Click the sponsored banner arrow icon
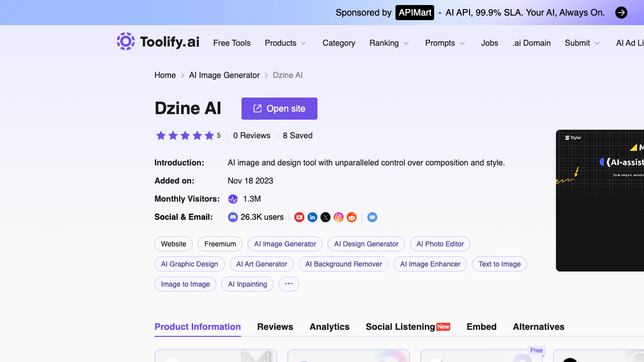The image size is (644, 362). click(x=621, y=13)
